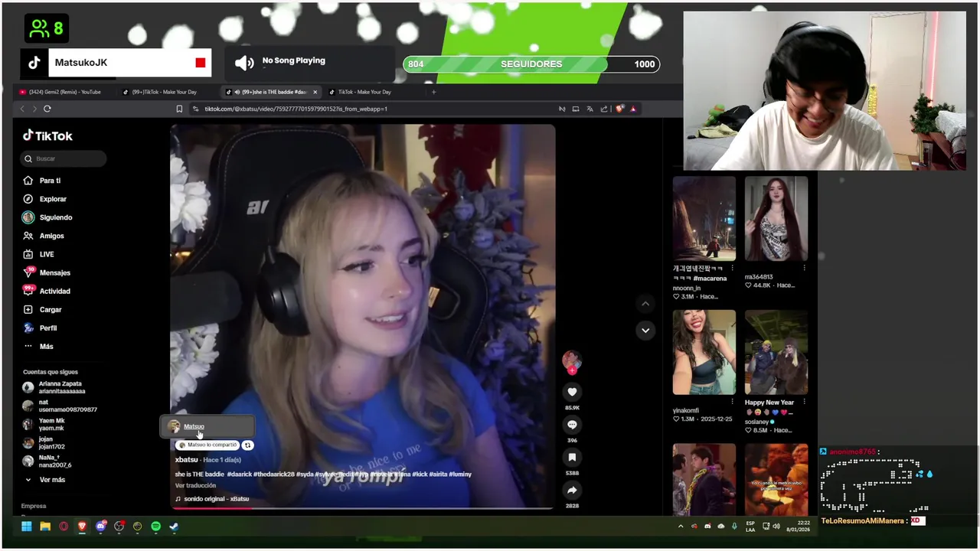Click the browser address bar URL
Viewport: 980px width, 551px height.
pyautogui.click(x=296, y=109)
